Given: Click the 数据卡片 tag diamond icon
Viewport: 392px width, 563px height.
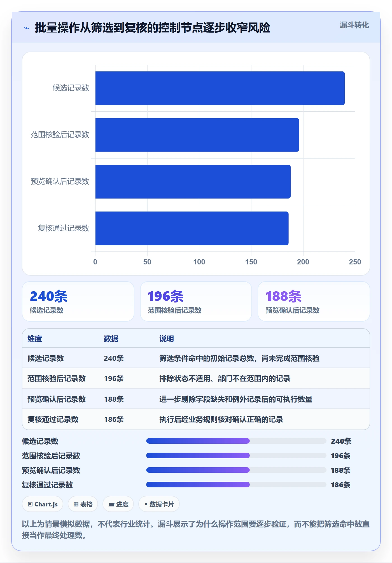Looking at the screenshot, I should coord(146,504).
